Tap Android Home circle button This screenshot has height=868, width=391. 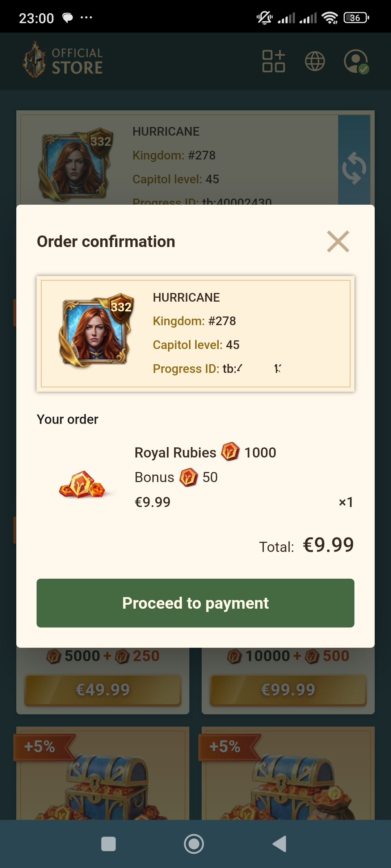coord(194,844)
